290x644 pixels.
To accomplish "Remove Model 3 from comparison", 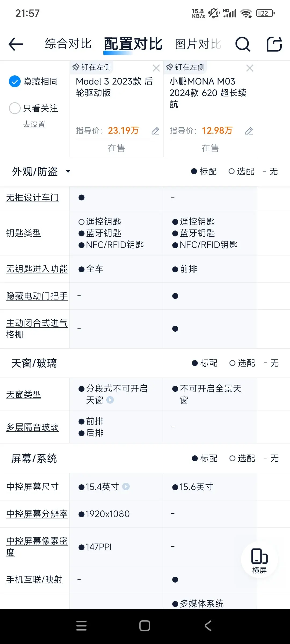I will (x=156, y=68).
